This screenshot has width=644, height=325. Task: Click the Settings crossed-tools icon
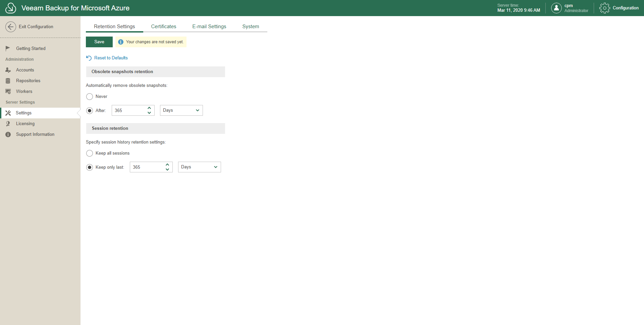pos(8,113)
